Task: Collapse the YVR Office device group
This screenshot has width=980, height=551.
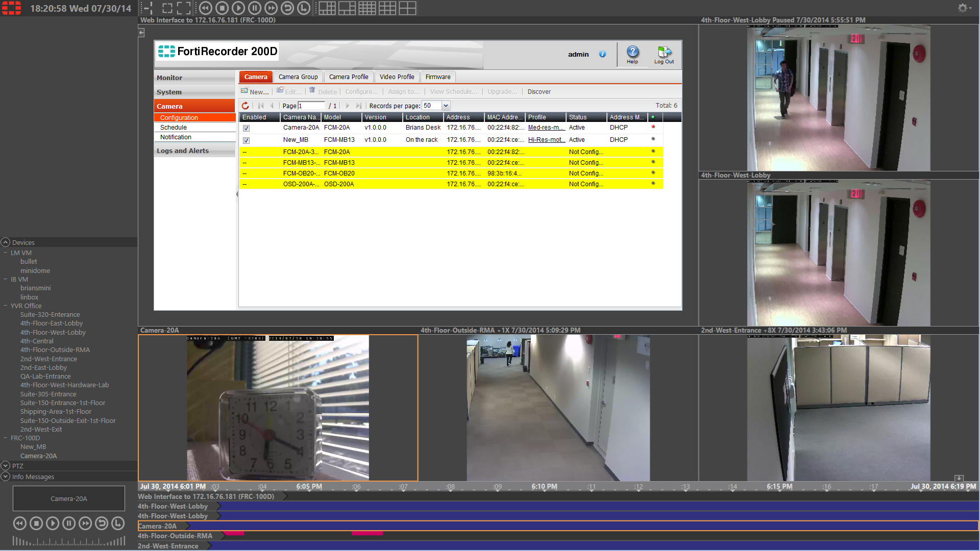Action: click(x=5, y=306)
